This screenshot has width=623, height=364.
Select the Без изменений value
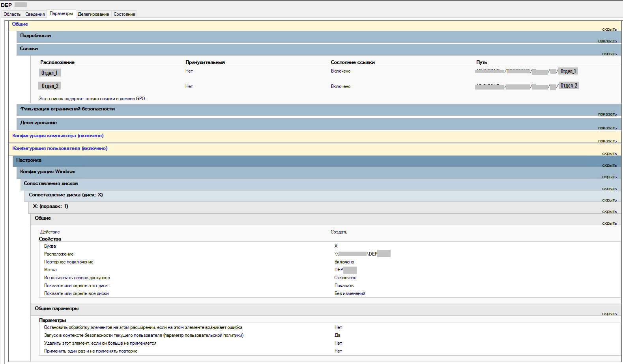tap(350, 293)
